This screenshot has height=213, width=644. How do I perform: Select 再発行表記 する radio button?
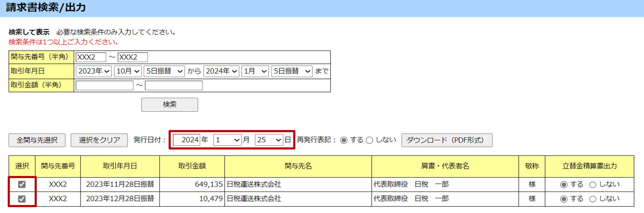click(344, 140)
